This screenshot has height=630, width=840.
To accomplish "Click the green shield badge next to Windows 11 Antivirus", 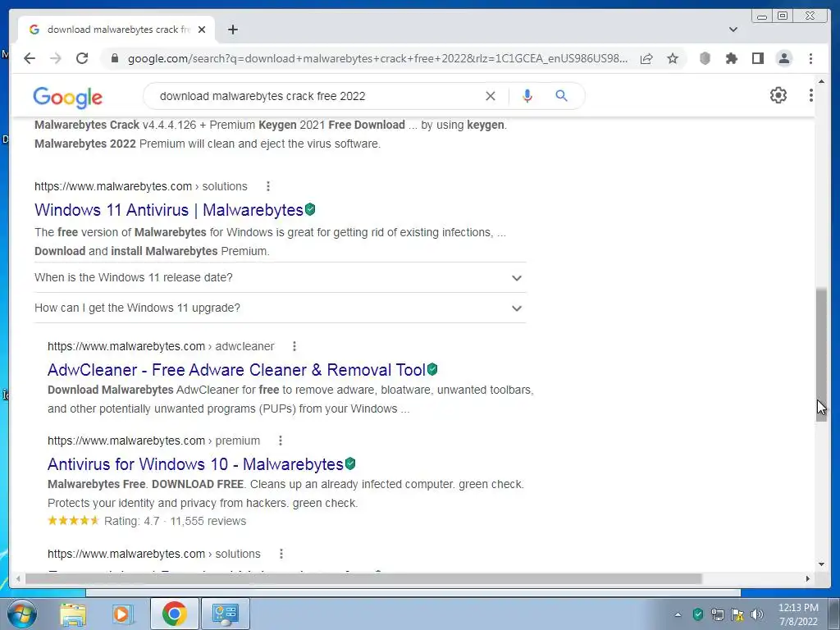I will point(310,209).
